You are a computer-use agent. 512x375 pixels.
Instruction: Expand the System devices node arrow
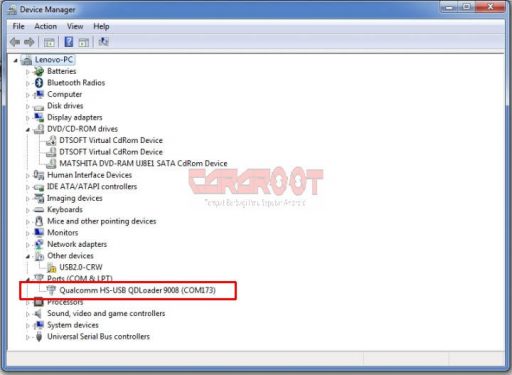(x=28, y=326)
